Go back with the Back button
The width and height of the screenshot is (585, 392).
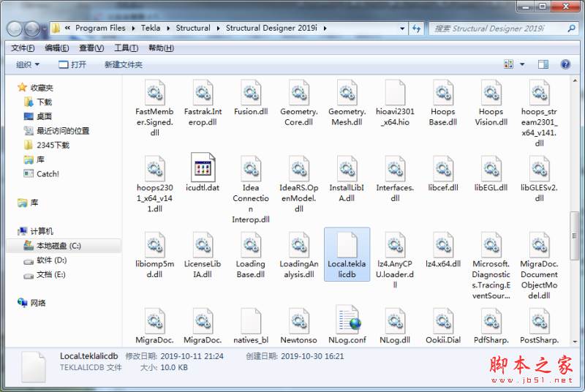[15, 29]
